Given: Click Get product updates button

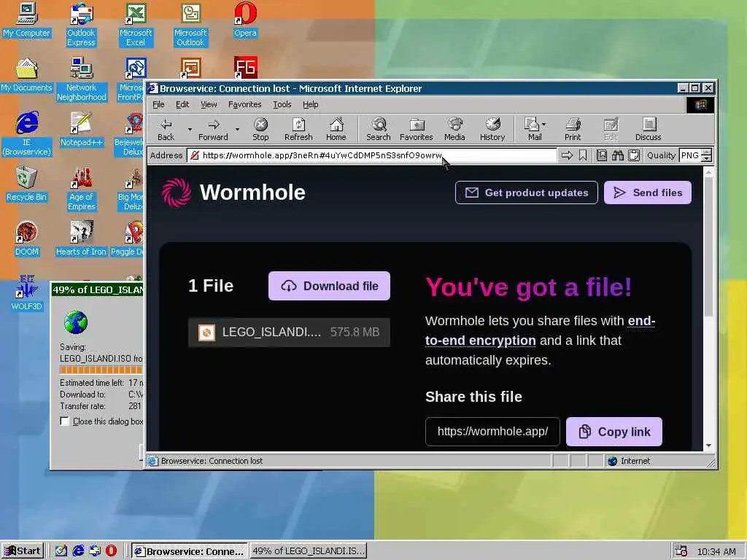Looking at the screenshot, I should point(527,192).
